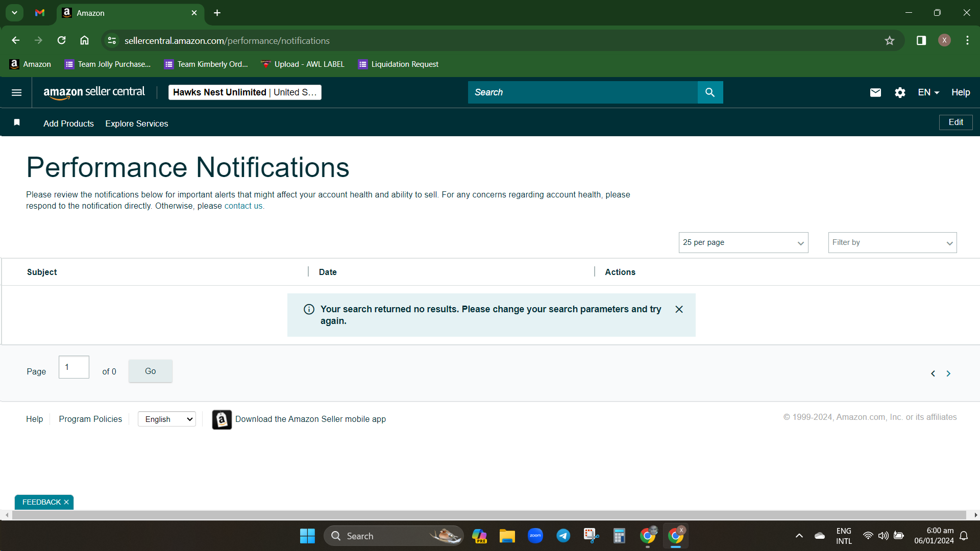Open Program Policies link

90,419
